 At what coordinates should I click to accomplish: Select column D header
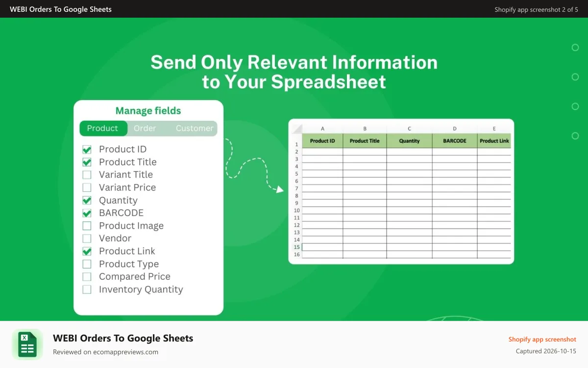click(x=455, y=129)
